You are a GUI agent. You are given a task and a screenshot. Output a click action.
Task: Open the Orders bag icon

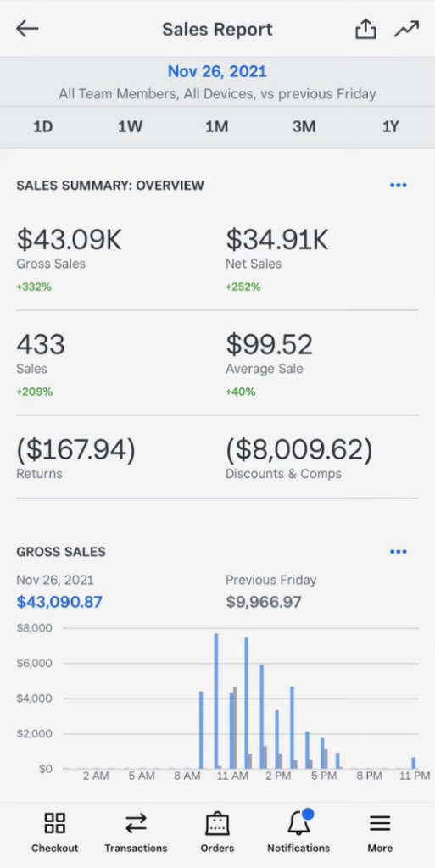tap(217, 823)
